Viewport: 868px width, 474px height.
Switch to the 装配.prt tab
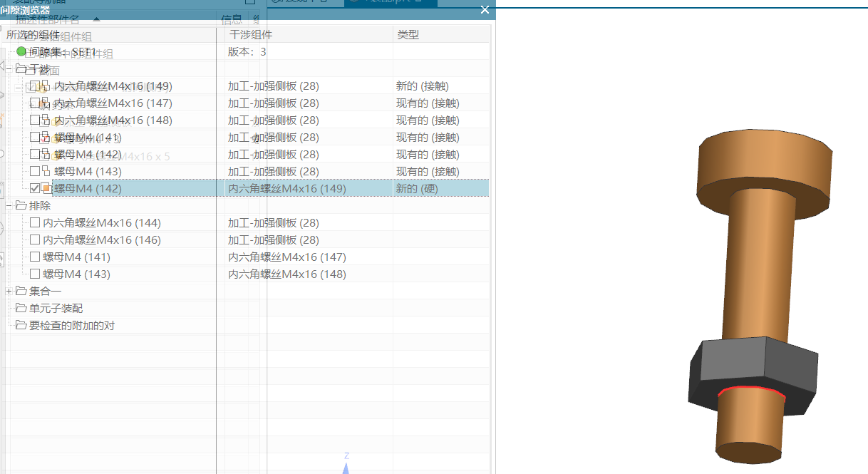[388, 3]
